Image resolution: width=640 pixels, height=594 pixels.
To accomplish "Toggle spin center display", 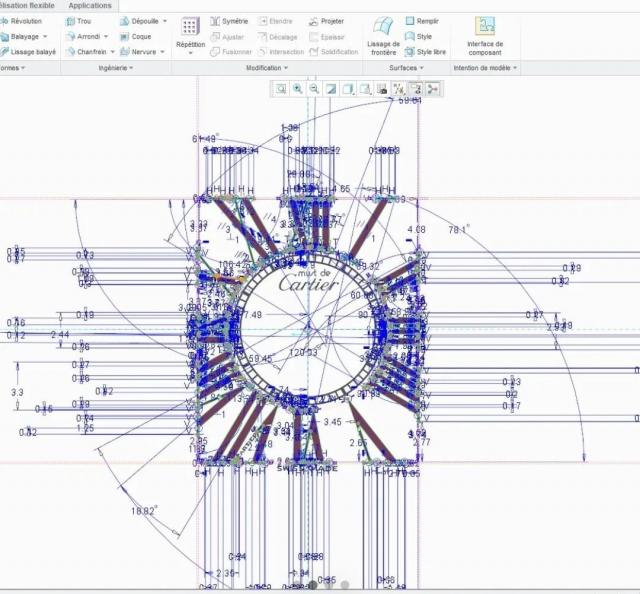I will [x=433, y=89].
